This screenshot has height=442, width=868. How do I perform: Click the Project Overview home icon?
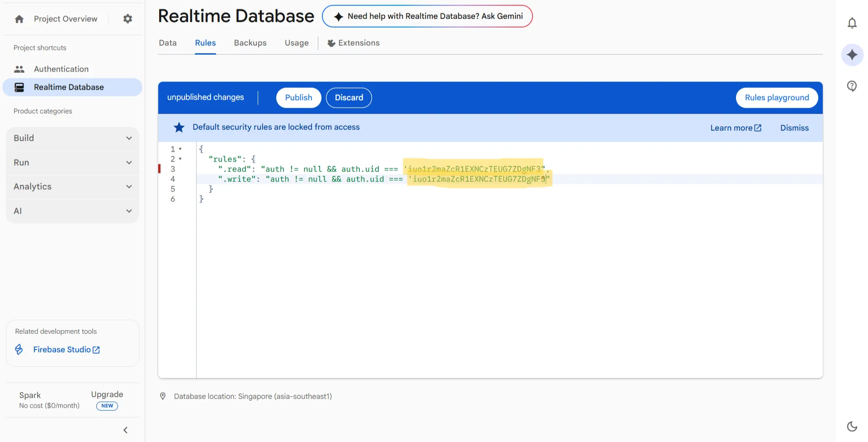tap(19, 19)
